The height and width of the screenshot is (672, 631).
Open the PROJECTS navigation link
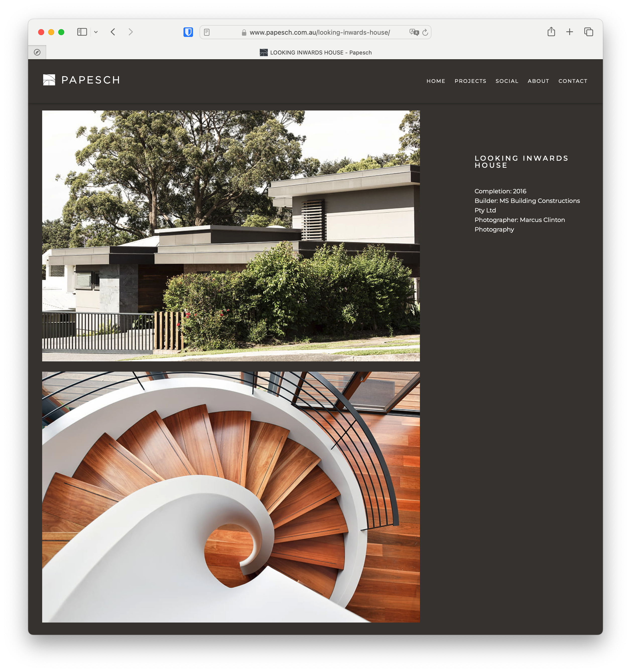point(470,81)
